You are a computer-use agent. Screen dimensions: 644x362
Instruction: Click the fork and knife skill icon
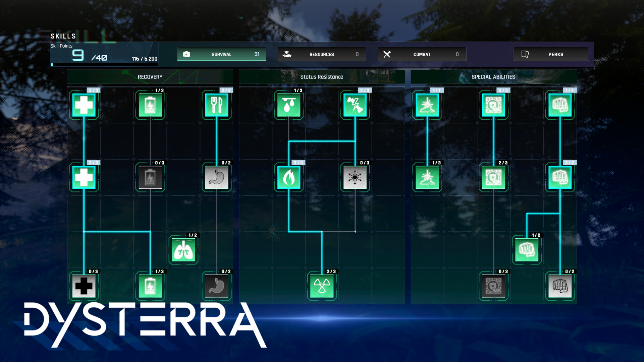tap(217, 105)
